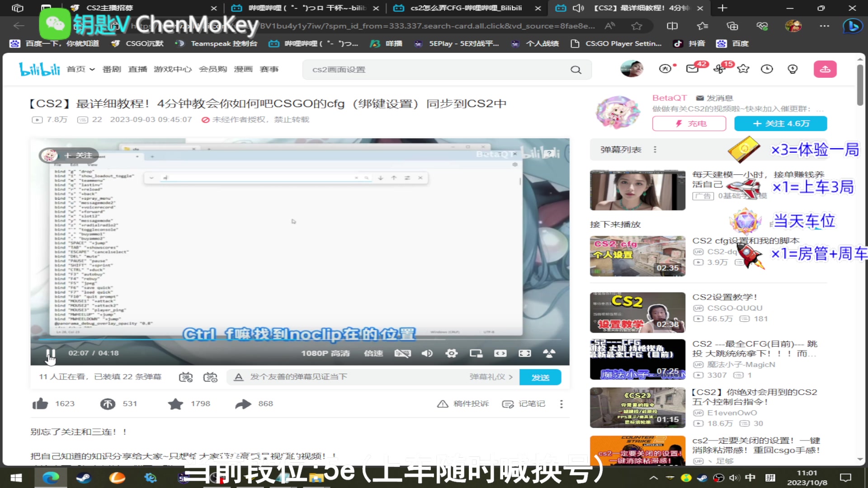Screen dimensions: 868x488
Task: Open messages icon with 42 badge
Action: tap(692, 69)
